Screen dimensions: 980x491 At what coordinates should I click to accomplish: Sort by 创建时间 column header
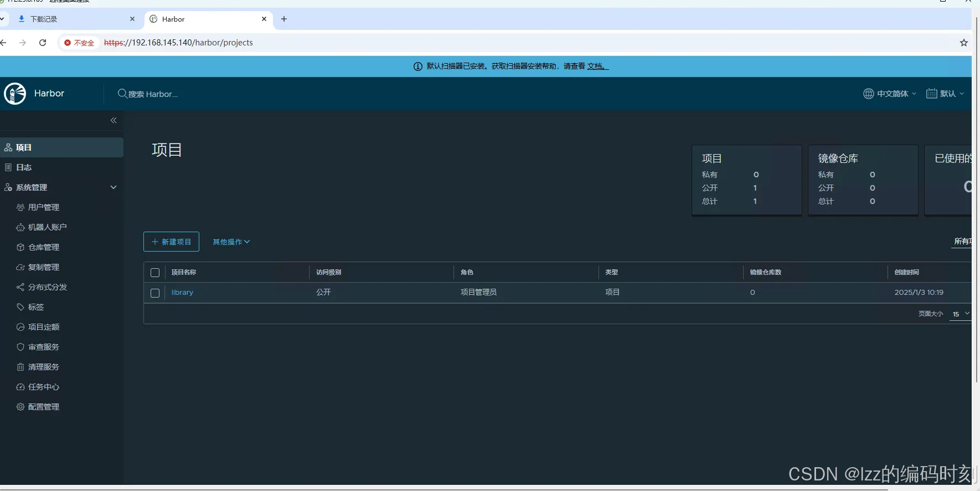point(907,272)
